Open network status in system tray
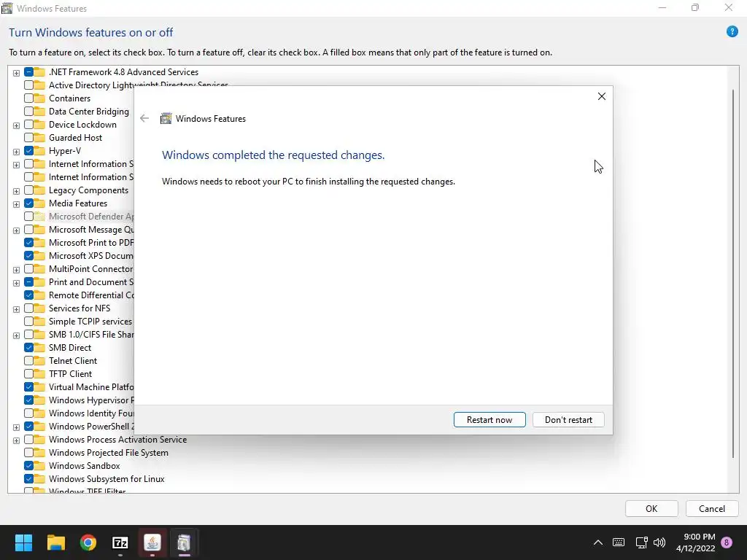This screenshot has height=560, width=747. pyautogui.click(x=641, y=542)
